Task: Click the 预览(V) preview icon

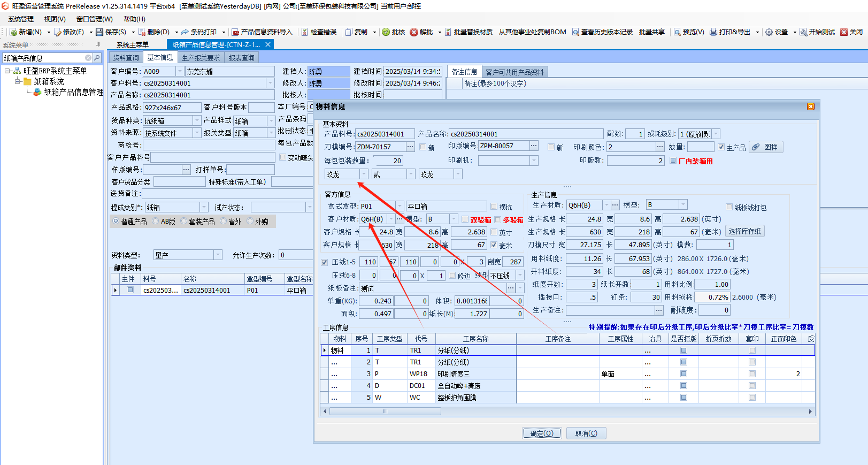Action: click(677, 32)
